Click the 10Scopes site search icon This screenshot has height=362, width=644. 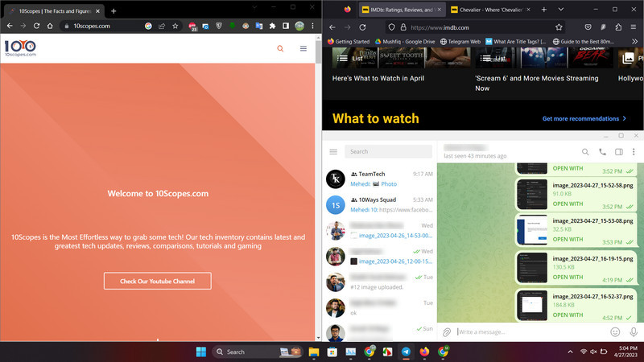click(x=280, y=48)
